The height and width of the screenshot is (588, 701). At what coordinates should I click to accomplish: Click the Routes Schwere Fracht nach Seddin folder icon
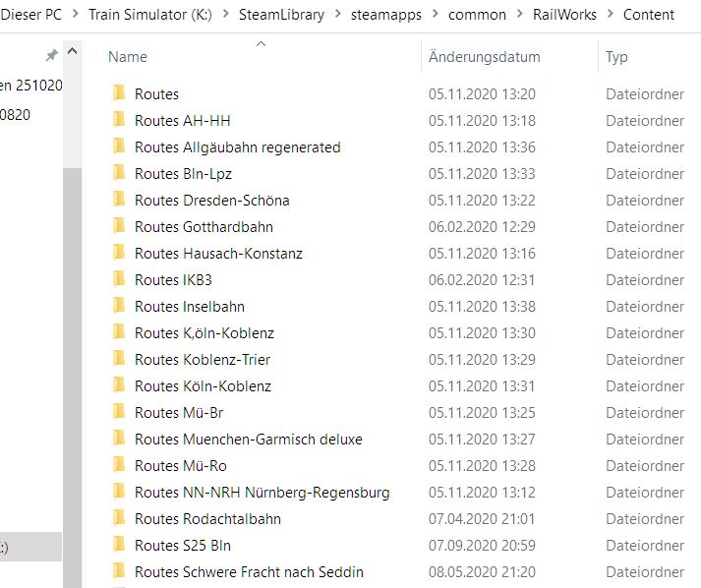(x=119, y=570)
